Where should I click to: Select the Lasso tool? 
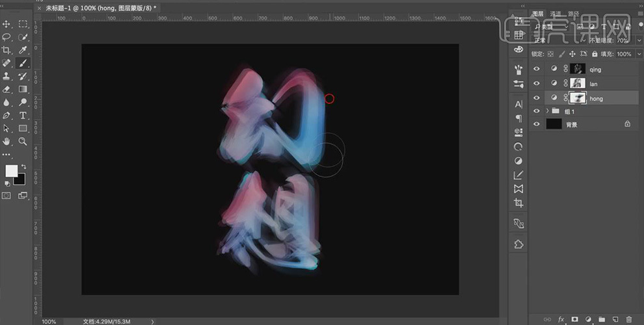coord(6,37)
